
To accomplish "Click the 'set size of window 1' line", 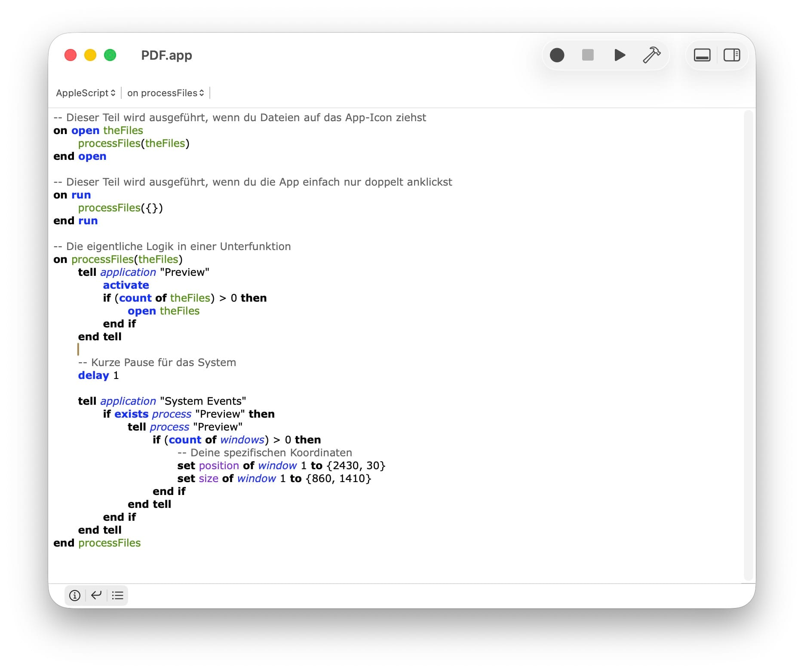I will (x=274, y=479).
